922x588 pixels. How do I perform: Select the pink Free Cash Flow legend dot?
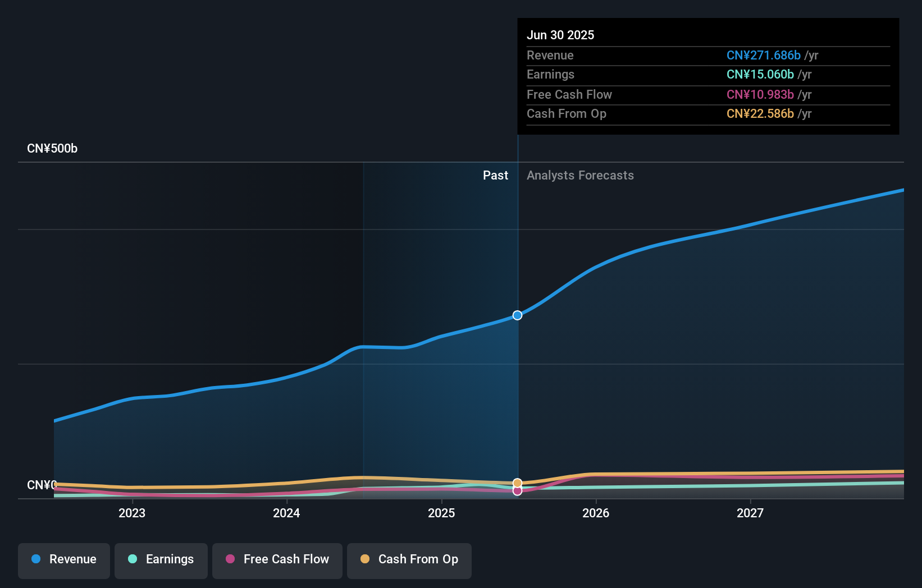click(x=230, y=559)
